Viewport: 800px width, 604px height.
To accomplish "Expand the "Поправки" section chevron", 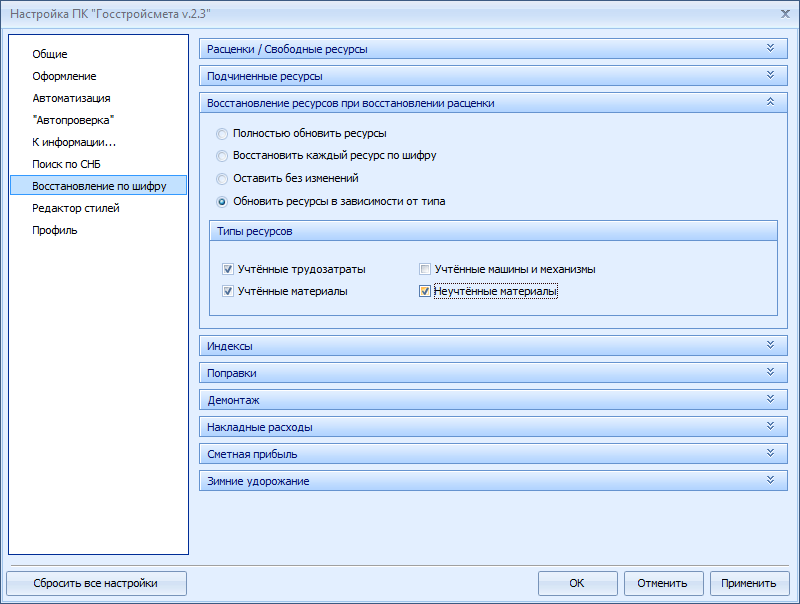I will [770, 372].
